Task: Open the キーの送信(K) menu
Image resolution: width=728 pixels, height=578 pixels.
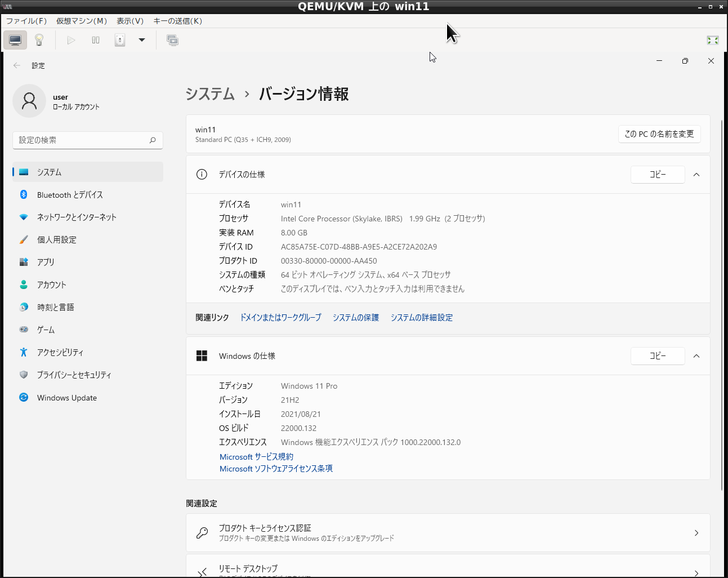Action: (178, 21)
